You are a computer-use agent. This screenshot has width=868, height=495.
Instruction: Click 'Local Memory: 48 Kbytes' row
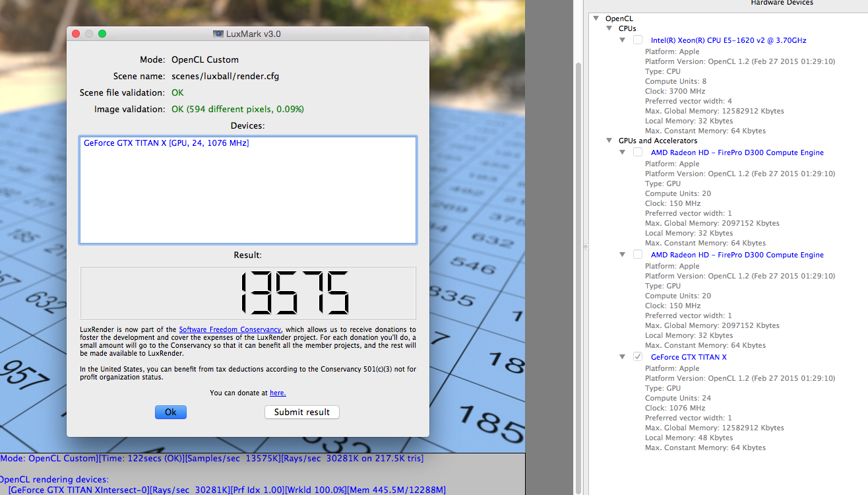pyautogui.click(x=689, y=438)
